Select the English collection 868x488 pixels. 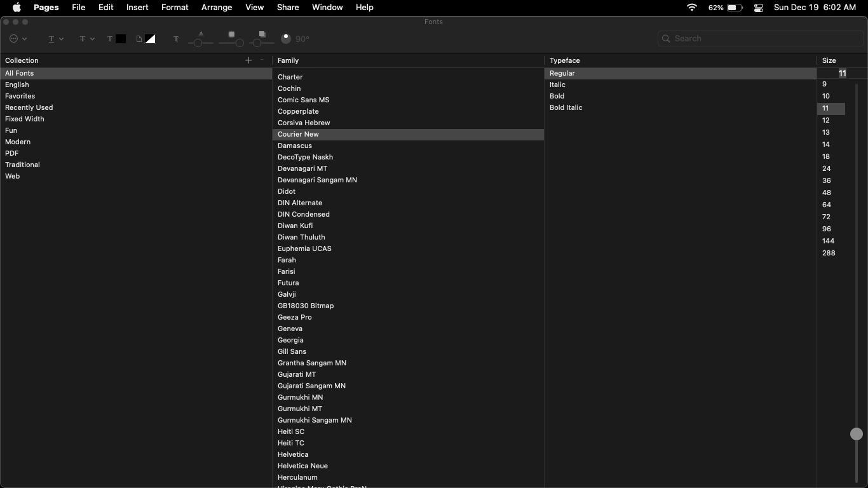(x=136, y=85)
